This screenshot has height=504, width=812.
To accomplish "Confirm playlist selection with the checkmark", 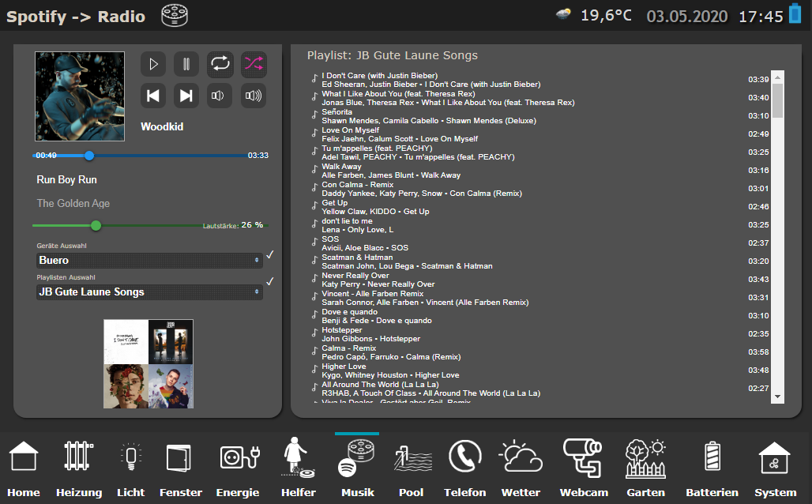I will [270, 281].
